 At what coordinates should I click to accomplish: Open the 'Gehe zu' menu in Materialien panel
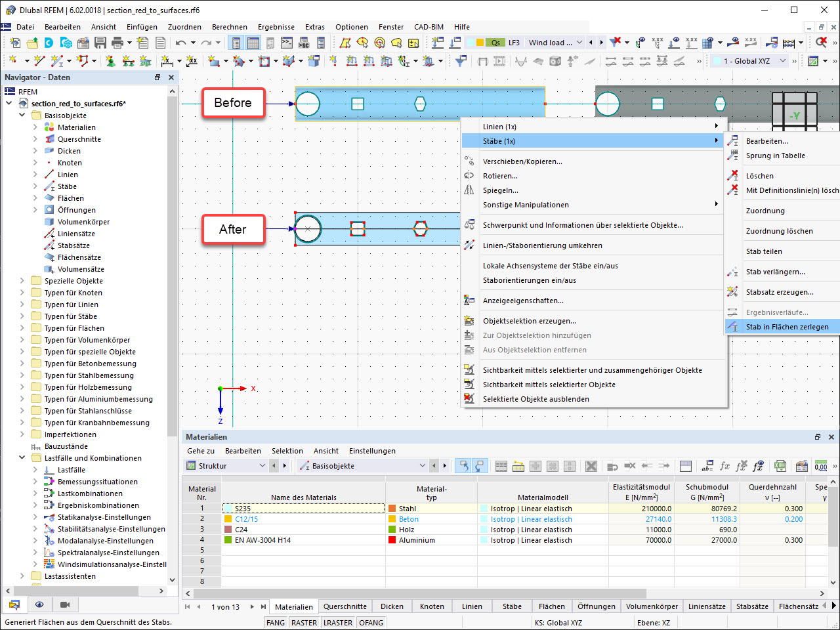[201, 451]
